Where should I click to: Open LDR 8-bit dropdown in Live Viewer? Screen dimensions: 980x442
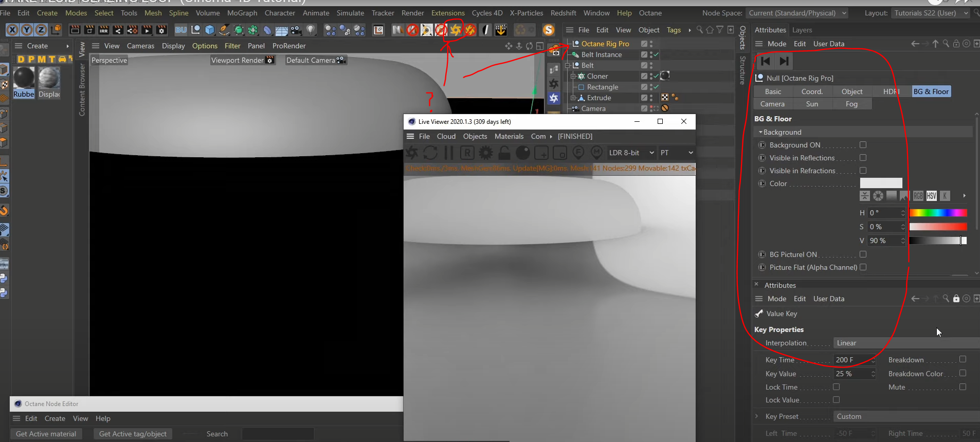tap(631, 153)
